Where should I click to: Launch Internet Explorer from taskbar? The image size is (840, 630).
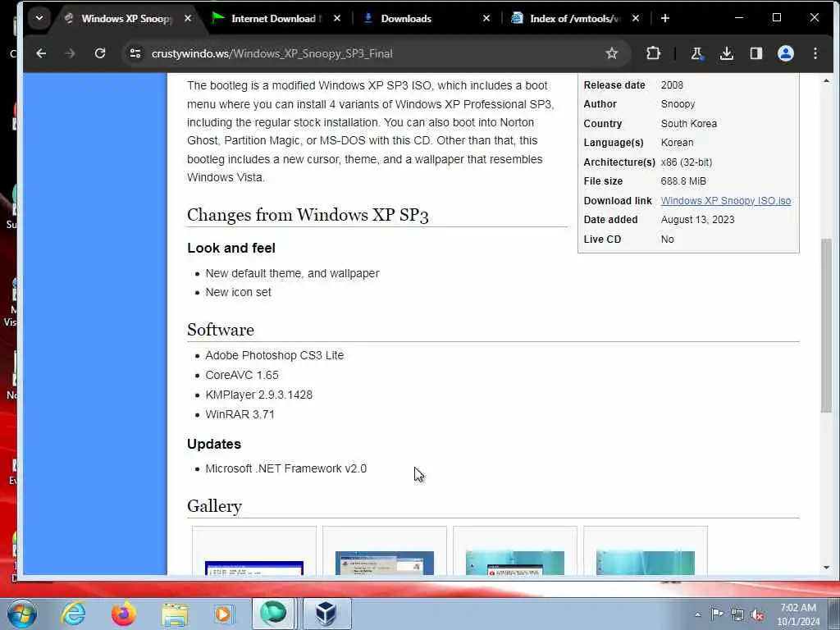73,614
